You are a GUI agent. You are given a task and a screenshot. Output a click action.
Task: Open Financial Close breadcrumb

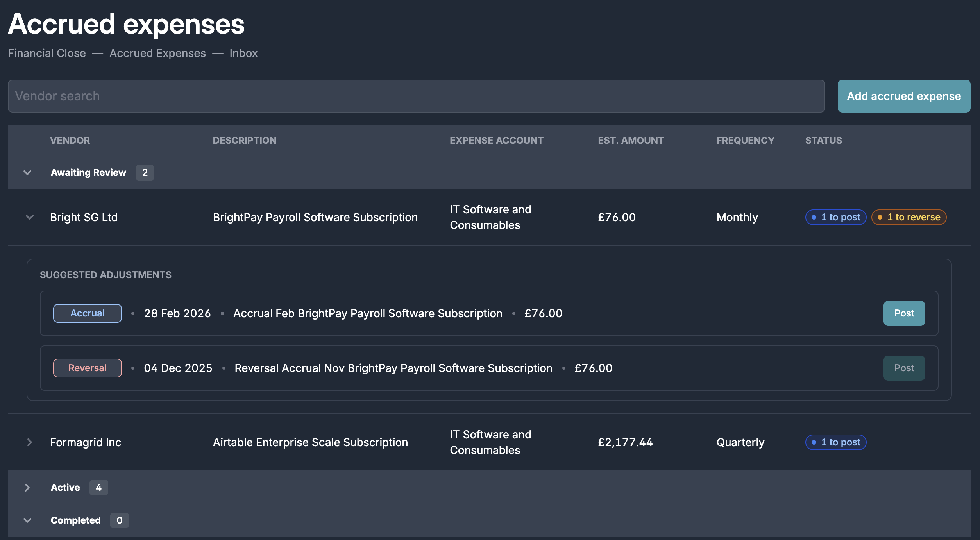(47, 53)
